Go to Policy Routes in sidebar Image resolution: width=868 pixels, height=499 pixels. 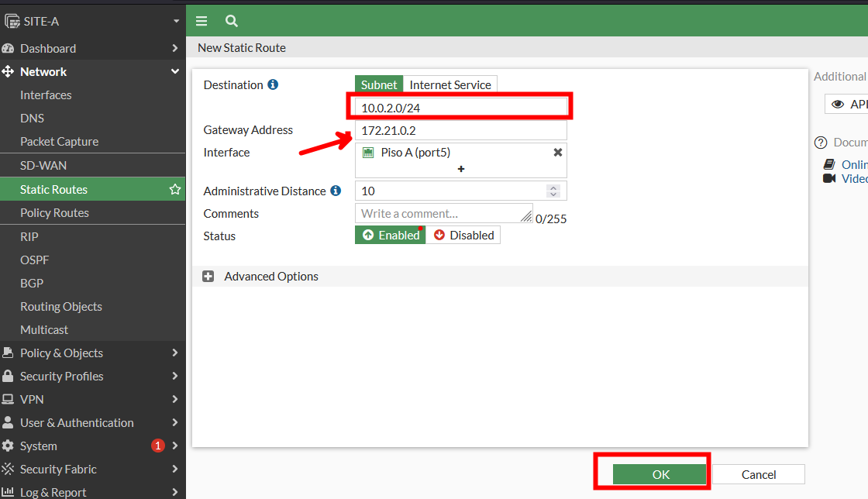(54, 212)
